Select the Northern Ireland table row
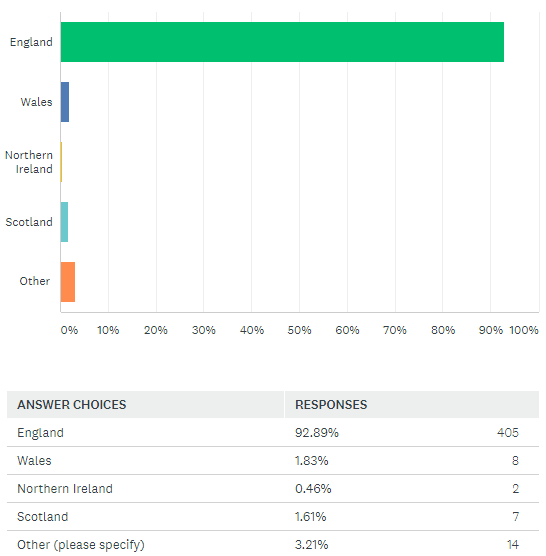This screenshot has width=546, height=556. tap(273, 489)
